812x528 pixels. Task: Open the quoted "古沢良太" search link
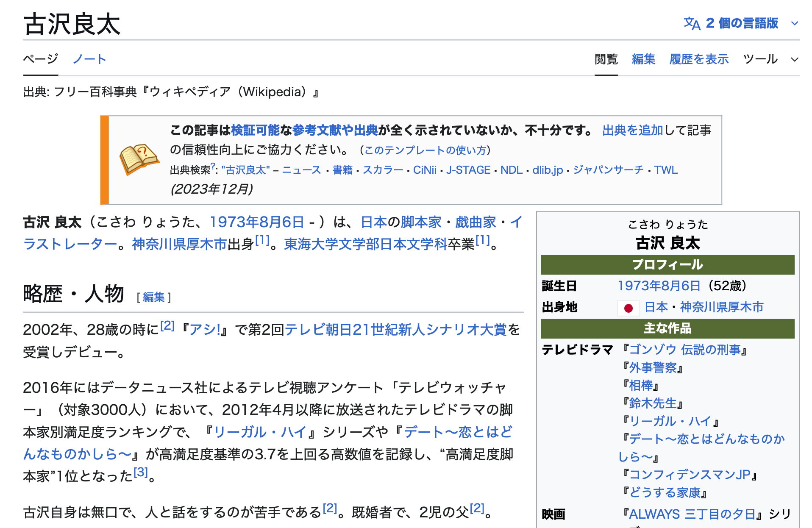point(245,170)
